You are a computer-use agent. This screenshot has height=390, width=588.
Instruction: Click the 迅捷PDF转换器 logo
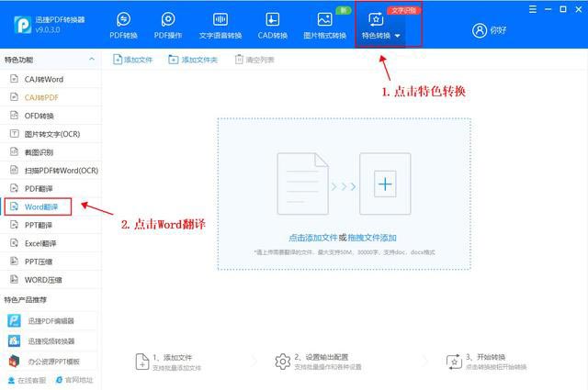(x=22, y=25)
